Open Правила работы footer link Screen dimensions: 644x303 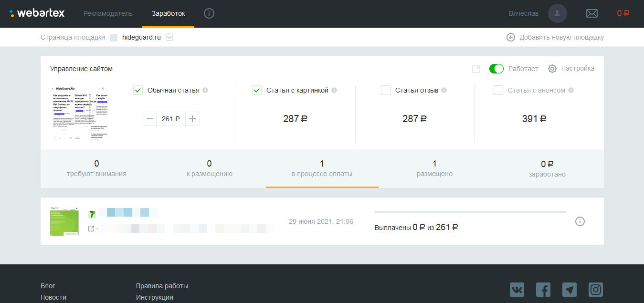point(162,286)
